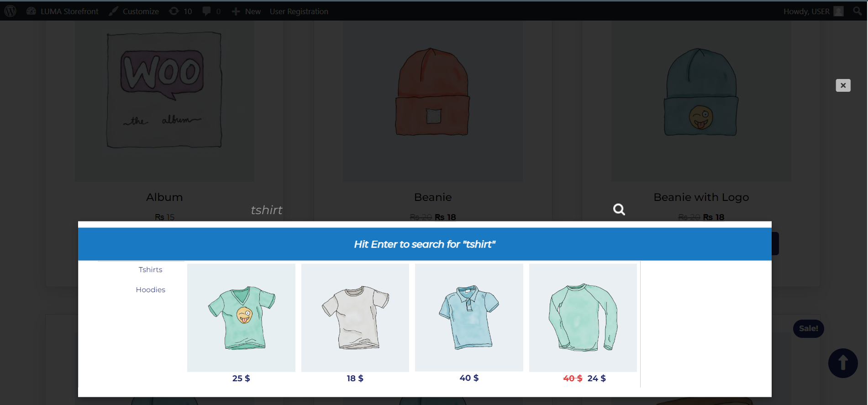Open the green emoji V-neck tshirt result
Viewport: 868px width, 405px height.
click(241, 318)
